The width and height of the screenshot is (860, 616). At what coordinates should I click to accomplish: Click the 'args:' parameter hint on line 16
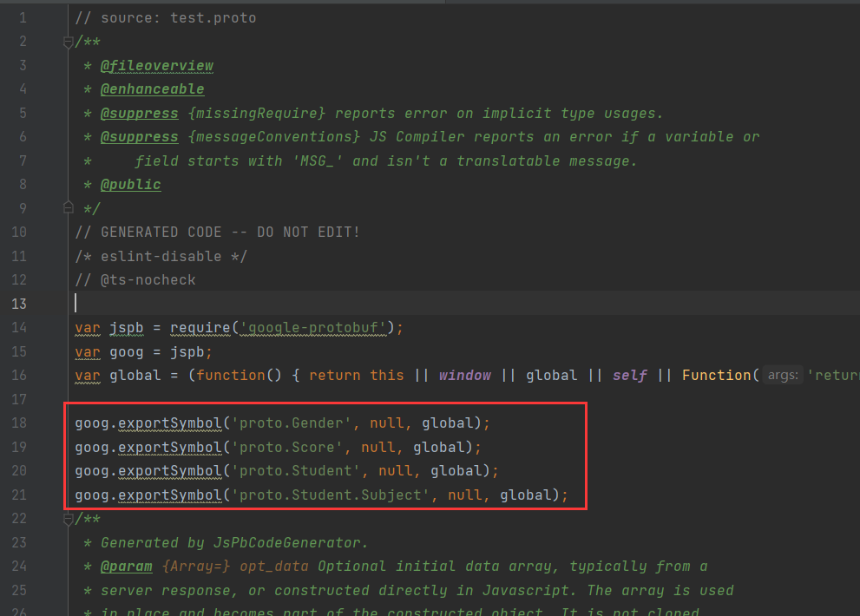click(783, 375)
